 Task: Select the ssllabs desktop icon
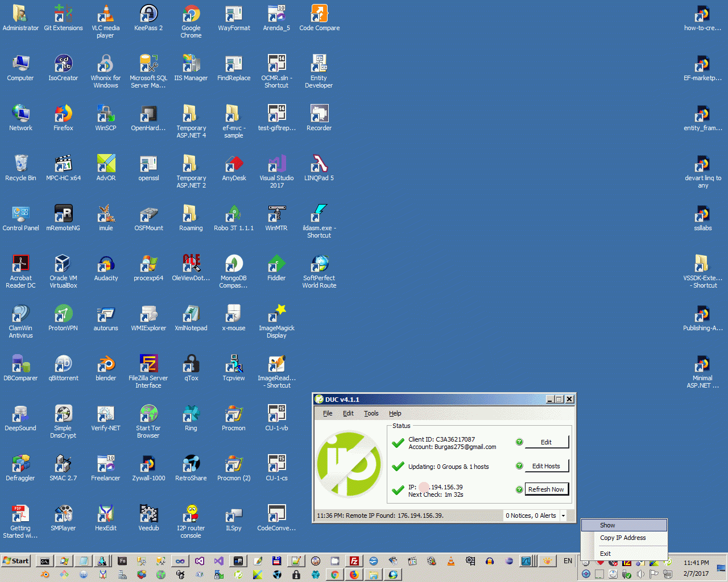coord(703,218)
